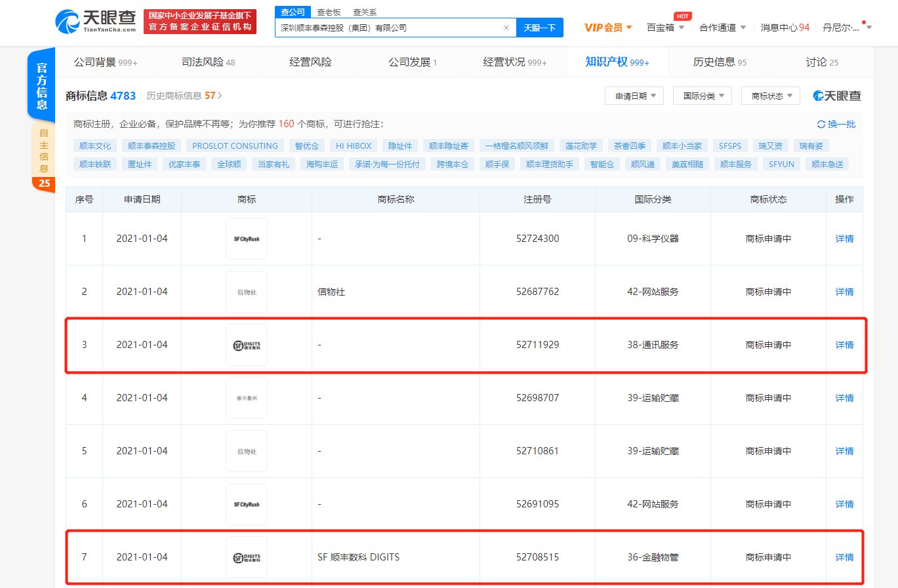Select the 官方信息 side tab

tap(41, 85)
